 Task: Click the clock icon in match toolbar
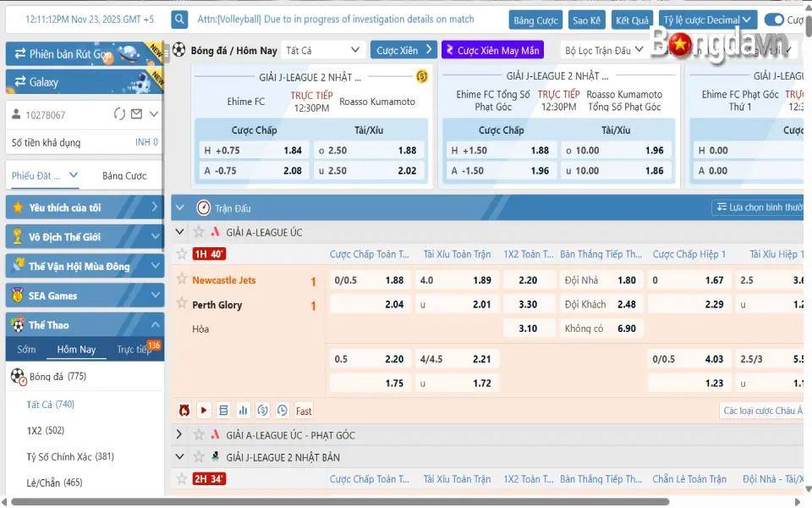coord(282,411)
